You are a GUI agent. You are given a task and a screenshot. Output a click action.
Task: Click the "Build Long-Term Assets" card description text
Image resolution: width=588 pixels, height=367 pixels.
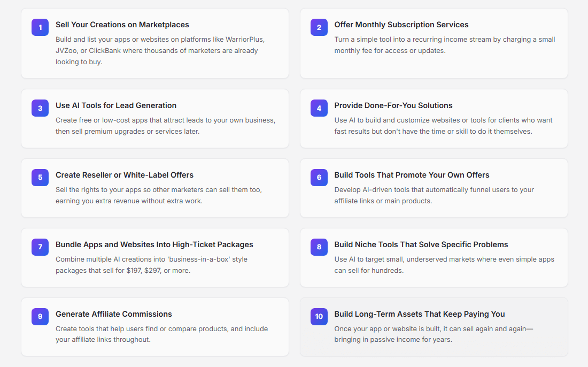coord(434,334)
